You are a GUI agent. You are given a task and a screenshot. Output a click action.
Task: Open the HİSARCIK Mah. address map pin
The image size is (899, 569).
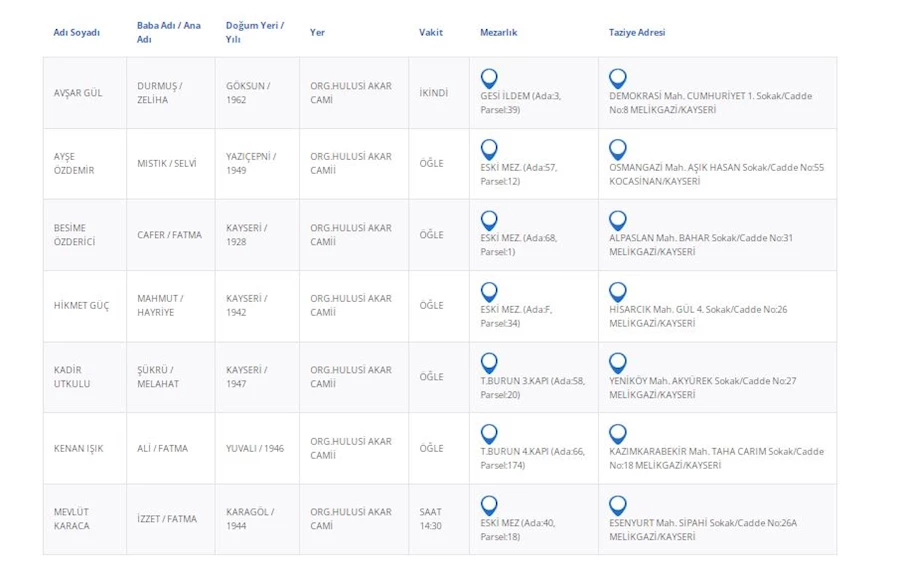pyautogui.click(x=618, y=291)
